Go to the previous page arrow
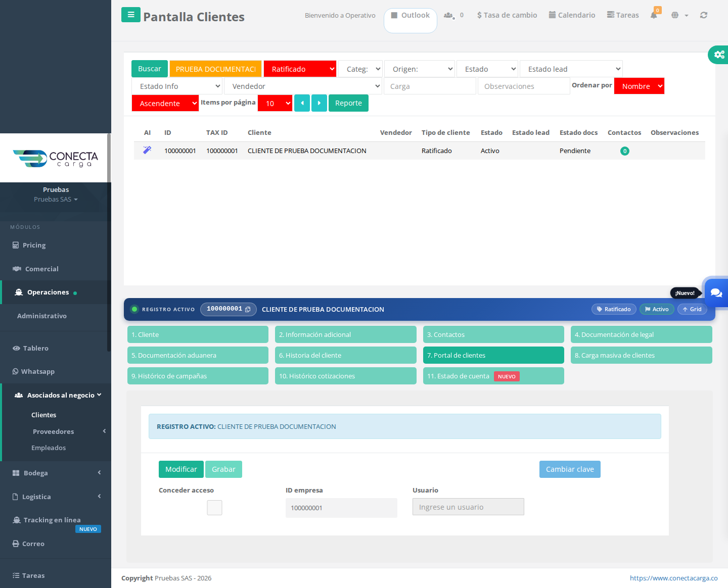Viewport: 728px width, 588px height. 302,103
